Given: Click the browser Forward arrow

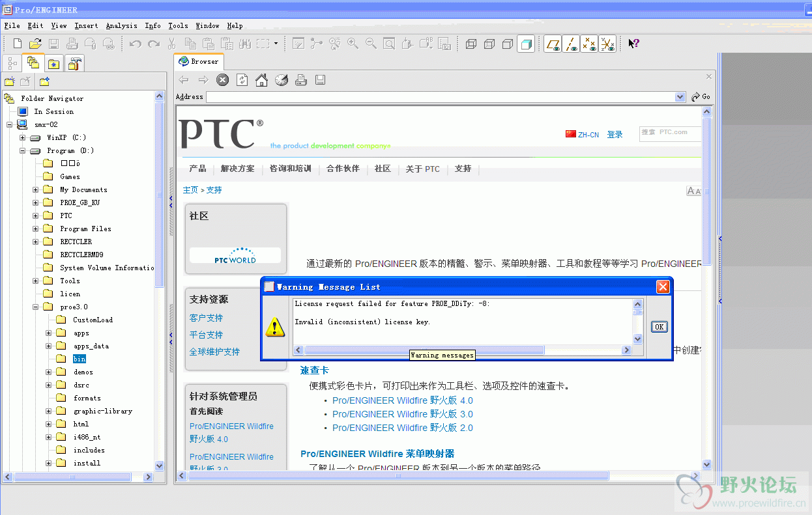Looking at the screenshot, I should [x=203, y=80].
